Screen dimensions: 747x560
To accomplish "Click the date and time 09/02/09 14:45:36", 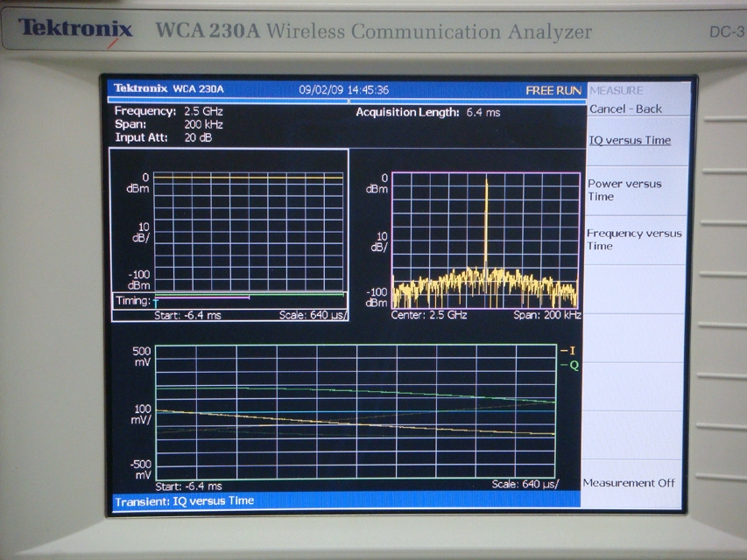I will click(344, 90).
